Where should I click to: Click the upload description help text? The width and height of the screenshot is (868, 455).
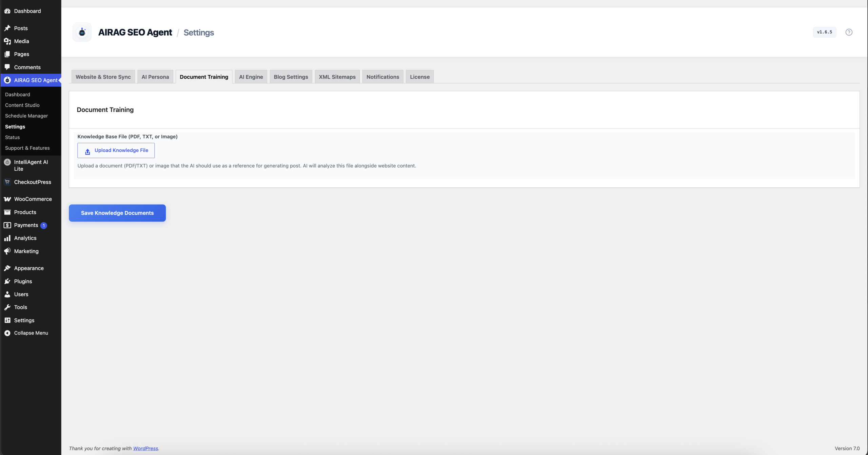[x=246, y=166]
